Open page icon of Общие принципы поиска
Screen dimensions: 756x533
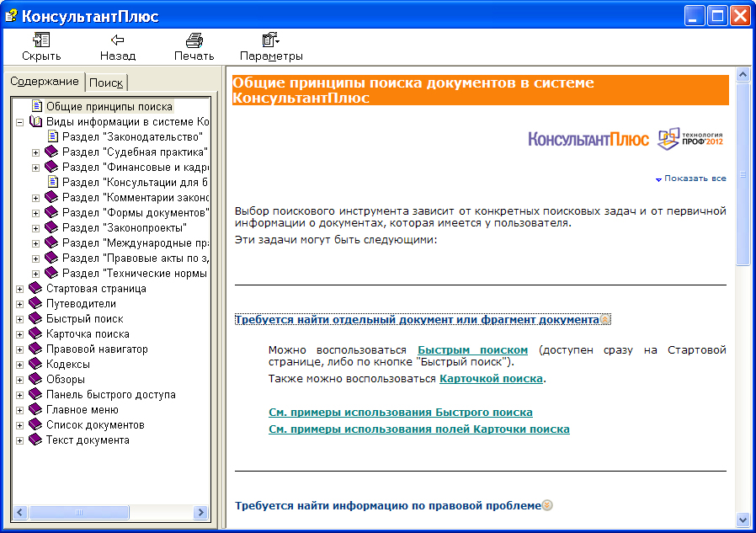(37, 106)
